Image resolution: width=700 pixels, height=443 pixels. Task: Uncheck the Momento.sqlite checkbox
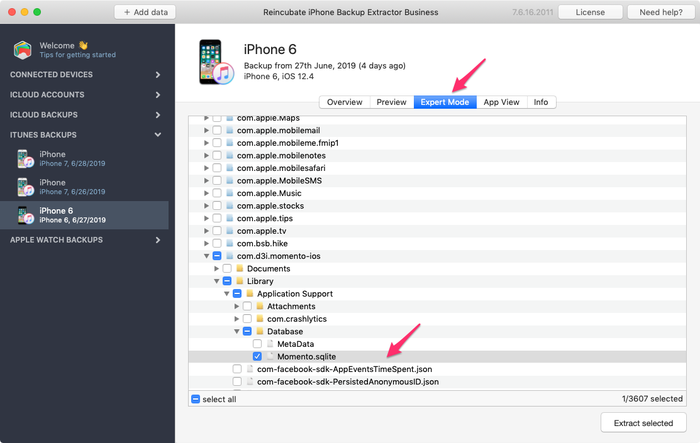point(257,356)
